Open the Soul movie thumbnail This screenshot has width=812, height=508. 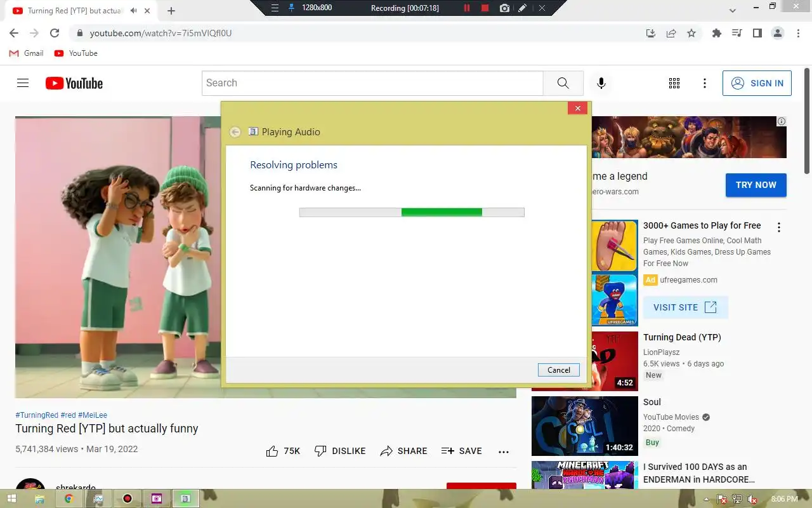coord(585,426)
